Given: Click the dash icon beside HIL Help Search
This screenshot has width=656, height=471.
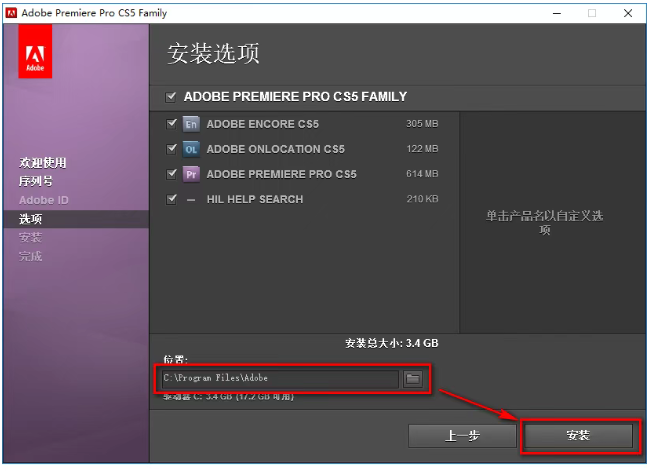Looking at the screenshot, I should tap(191, 199).
